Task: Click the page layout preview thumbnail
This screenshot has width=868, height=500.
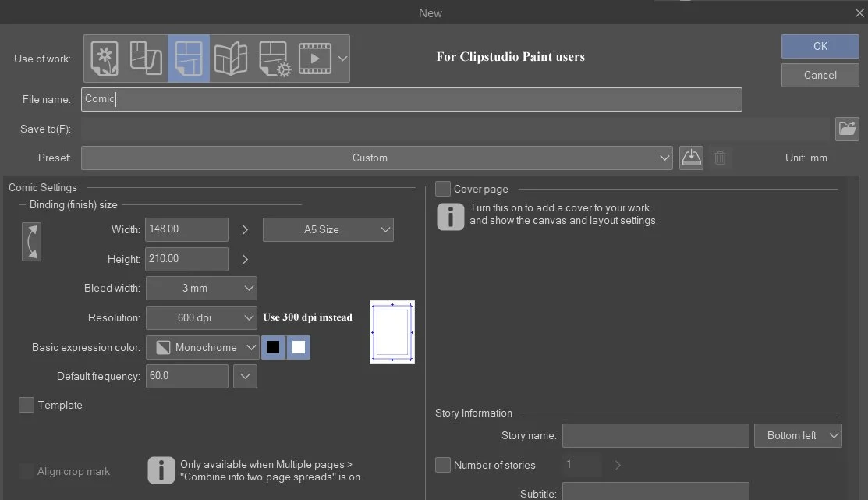Action: (392, 332)
